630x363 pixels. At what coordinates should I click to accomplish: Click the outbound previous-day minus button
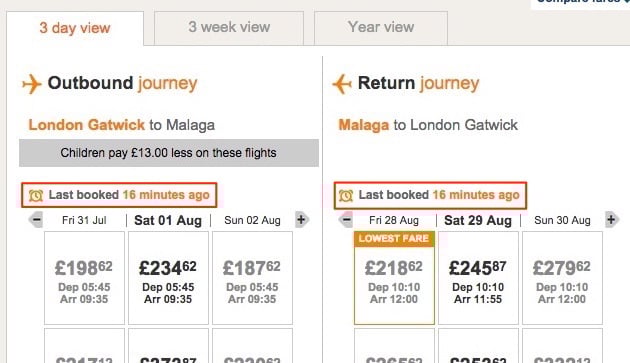(x=36, y=220)
